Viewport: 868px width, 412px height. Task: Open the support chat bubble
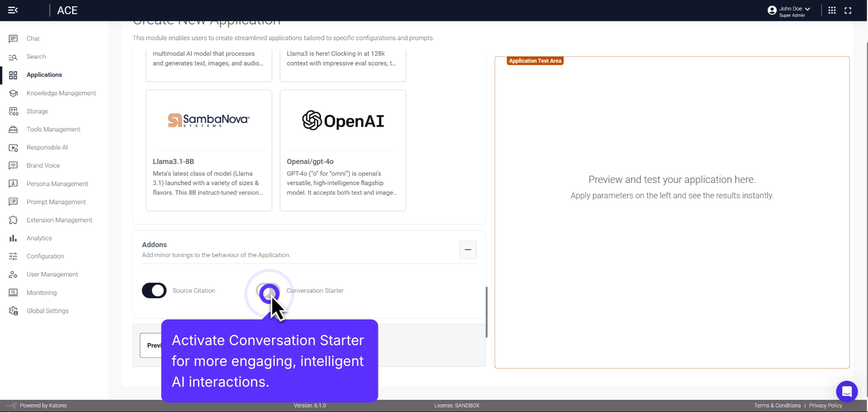click(x=847, y=391)
